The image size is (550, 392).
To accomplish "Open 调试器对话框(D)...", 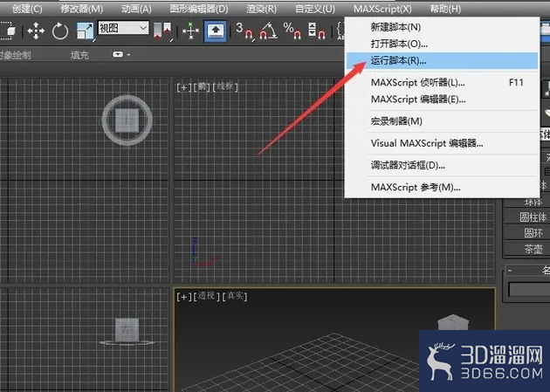I will pos(442,165).
